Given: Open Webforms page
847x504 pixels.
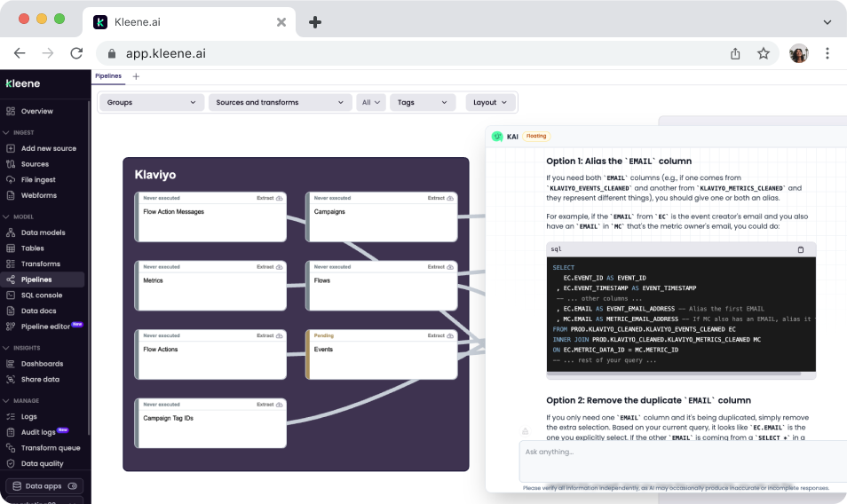Looking at the screenshot, I should click(x=38, y=195).
